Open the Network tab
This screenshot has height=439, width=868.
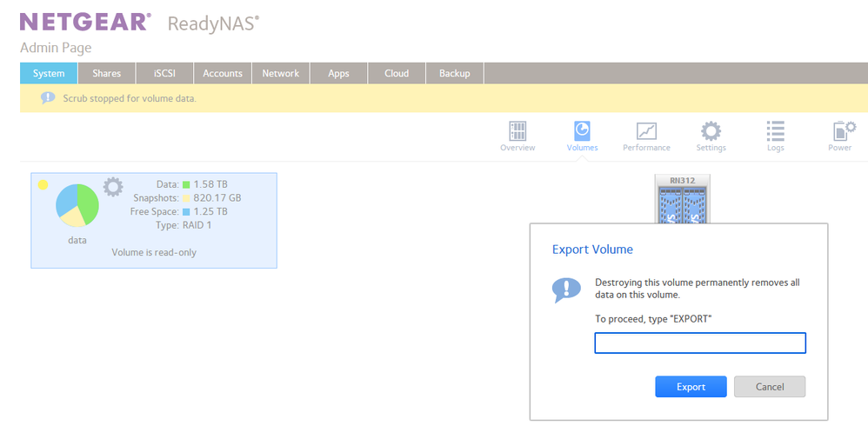pos(281,74)
